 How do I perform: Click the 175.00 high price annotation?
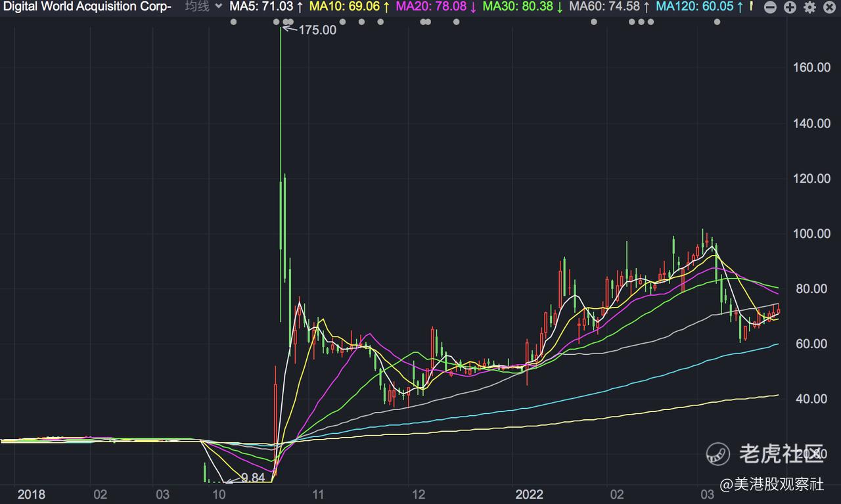click(x=317, y=30)
